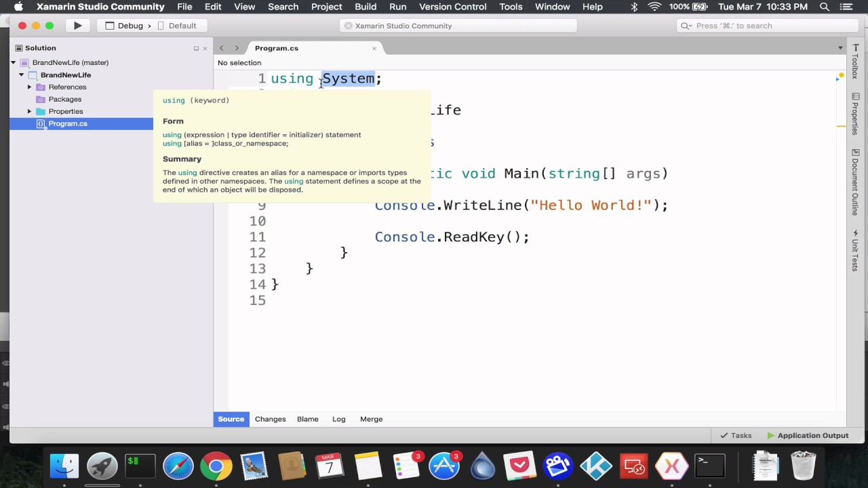This screenshot has width=868, height=488.
Task: Click the Solution pad auto-hide button
Action: (196, 48)
